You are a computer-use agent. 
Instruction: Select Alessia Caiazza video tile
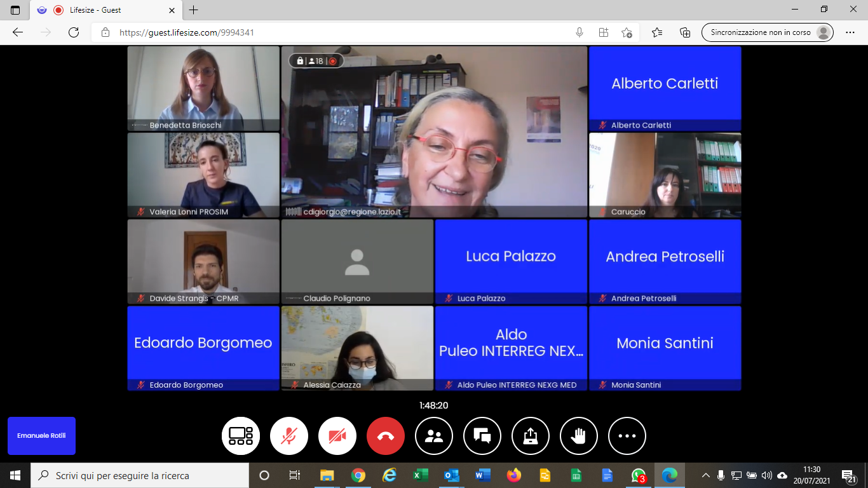[x=357, y=348]
